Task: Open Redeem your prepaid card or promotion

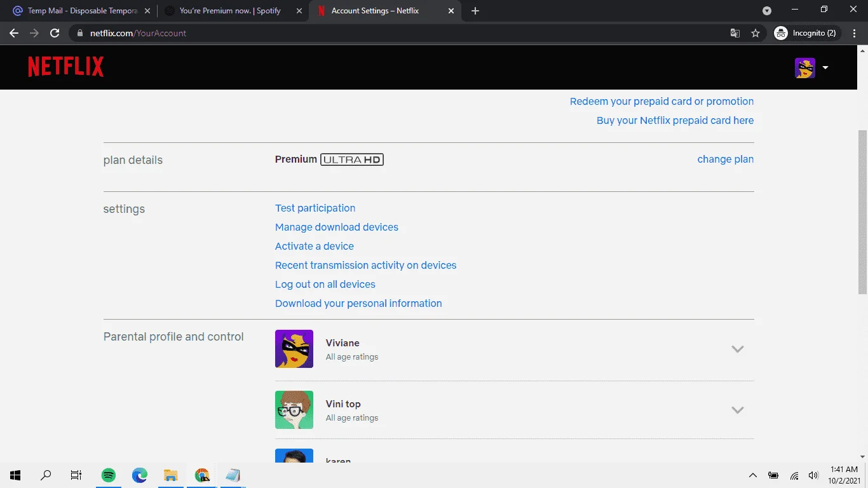Action: tap(661, 101)
